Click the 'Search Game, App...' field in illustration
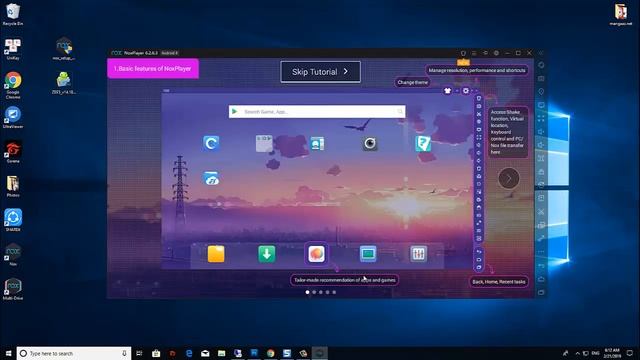The width and height of the screenshot is (640, 360). pyautogui.click(x=317, y=111)
